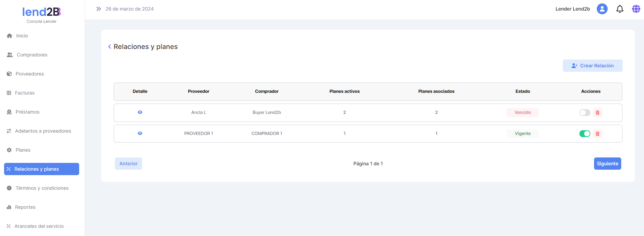This screenshot has height=236, width=644.
Task: Click the Vencido status badge
Action: click(x=522, y=113)
